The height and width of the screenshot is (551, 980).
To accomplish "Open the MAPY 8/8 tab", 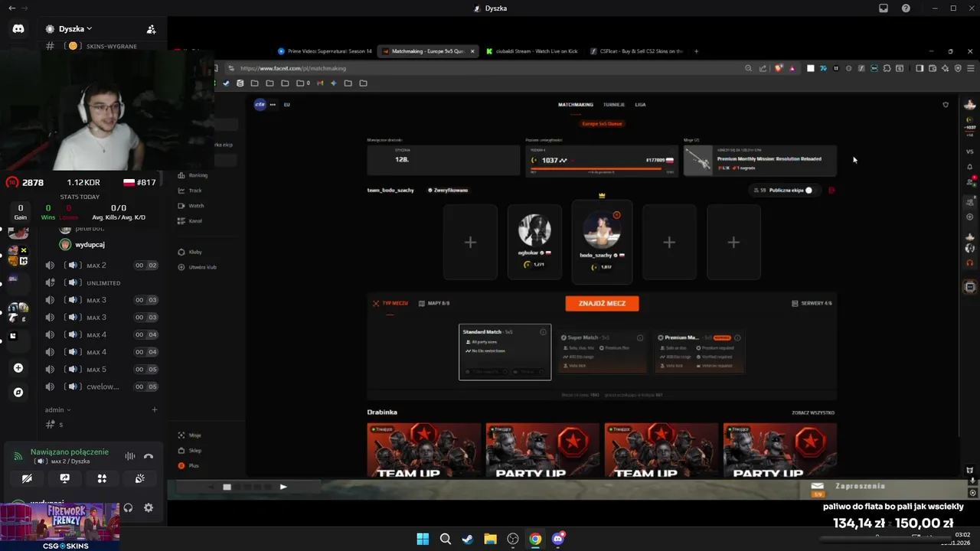I will (x=434, y=303).
